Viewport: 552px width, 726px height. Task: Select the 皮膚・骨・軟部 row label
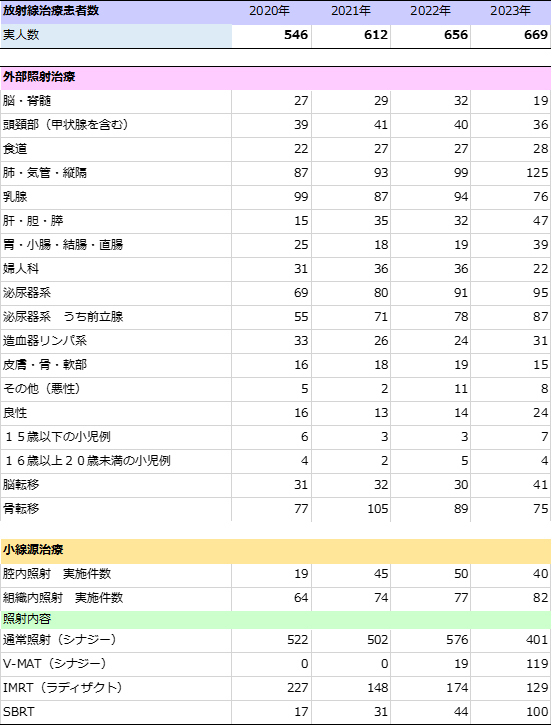45,365
